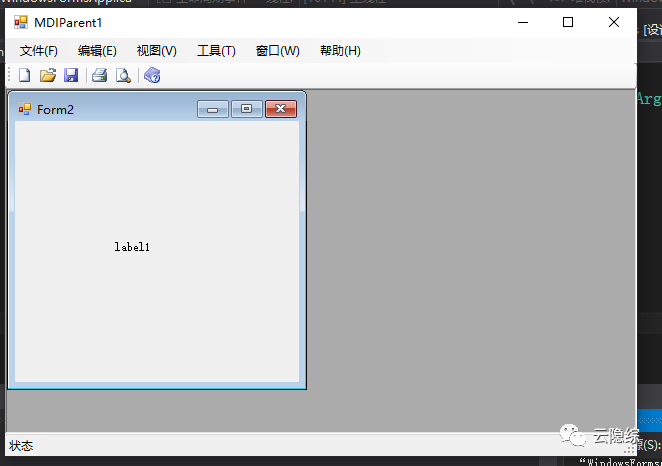Image resolution: width=662 pixels, height=466 pixels.
Task: Click the MDIParent1 title text
Action: pos(68,23)
